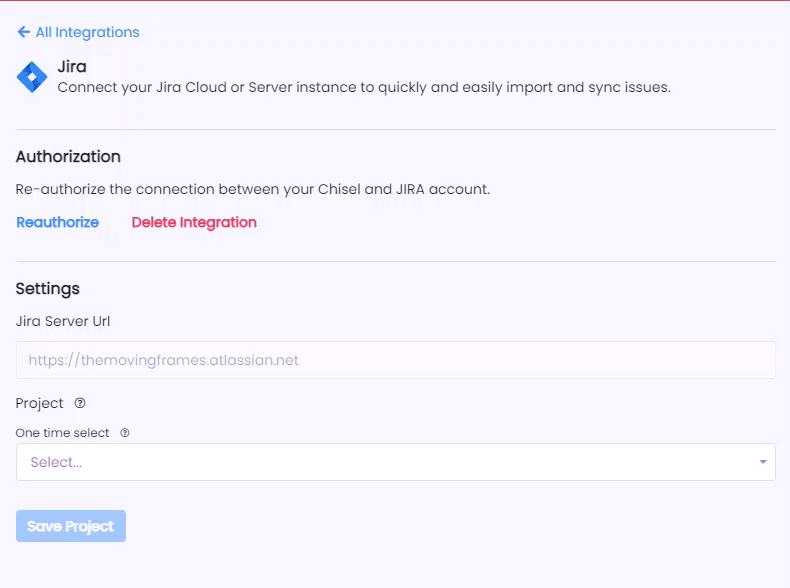The image size is (790, 588).
Task: Click the back arrow icon next to All Integrations
Action: click(x=24, y=32)
